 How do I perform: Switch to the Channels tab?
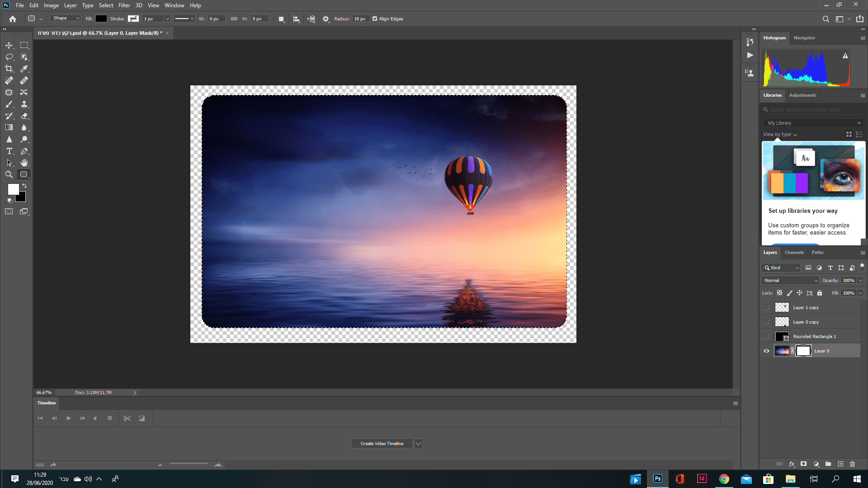click(794, 253)
